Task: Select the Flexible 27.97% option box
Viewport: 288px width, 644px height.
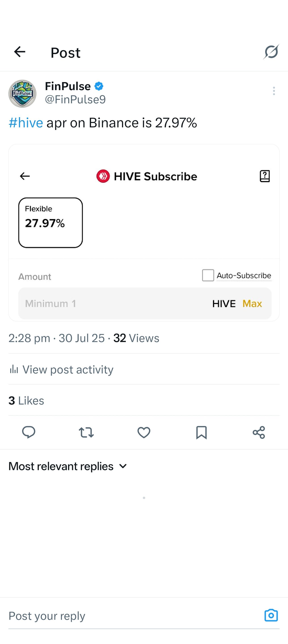Action: tap(50, 223)
